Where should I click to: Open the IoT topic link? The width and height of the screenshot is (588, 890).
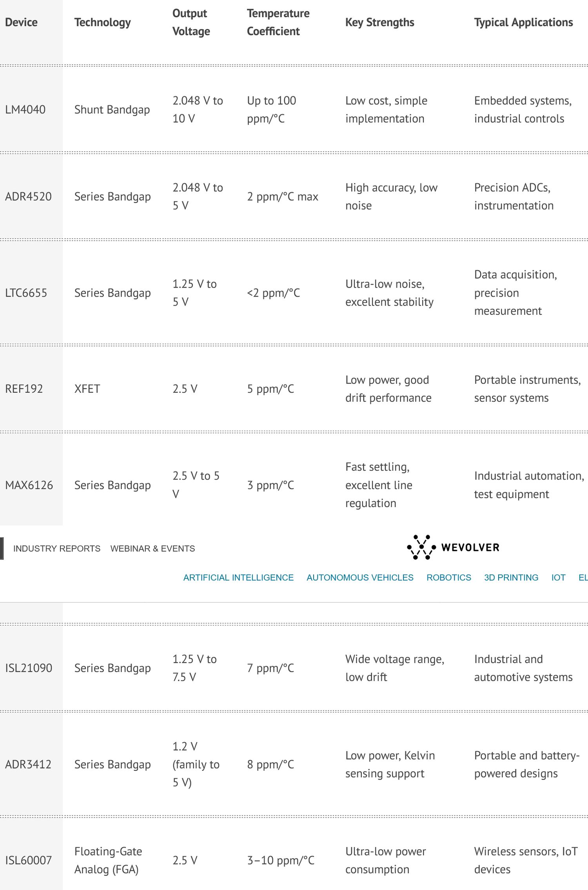click(558, 578)
